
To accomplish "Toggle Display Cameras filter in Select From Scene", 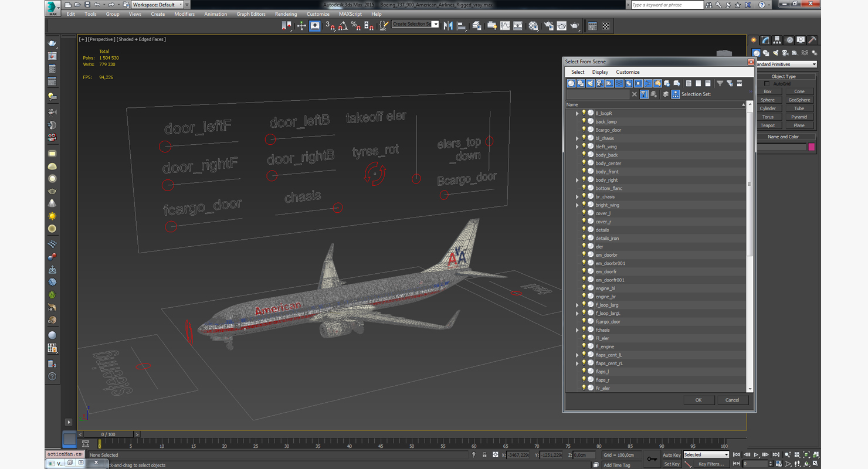I will tap(600, 83).
